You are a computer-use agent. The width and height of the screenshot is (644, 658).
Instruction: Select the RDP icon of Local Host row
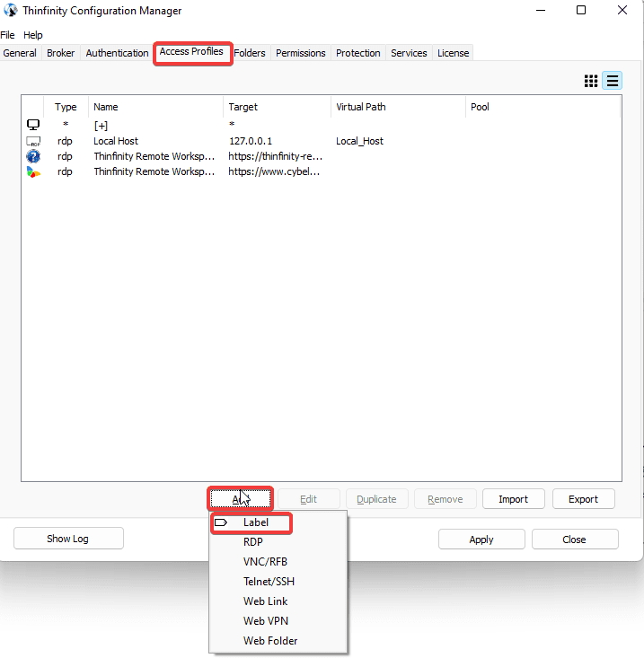tap(33, 141)
